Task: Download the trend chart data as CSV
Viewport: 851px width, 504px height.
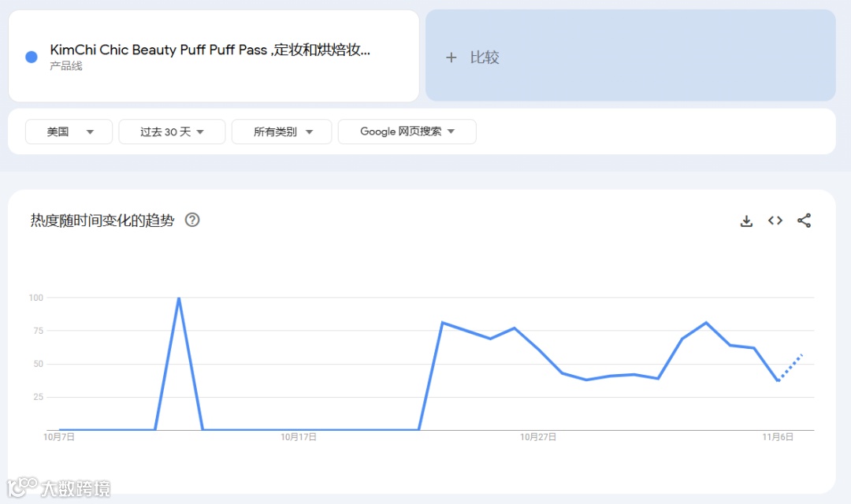Action: pos(746,220)
